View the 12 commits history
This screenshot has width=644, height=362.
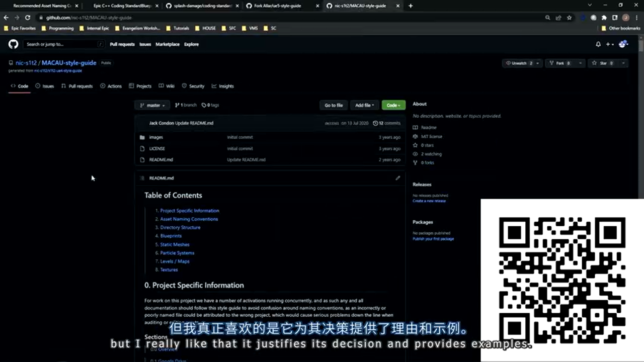click(x=386, y=123)
